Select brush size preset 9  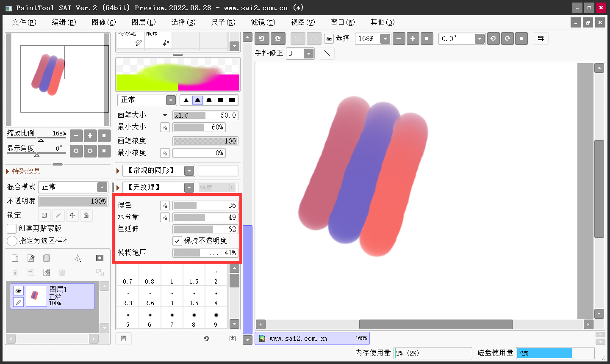coord(216,319)
